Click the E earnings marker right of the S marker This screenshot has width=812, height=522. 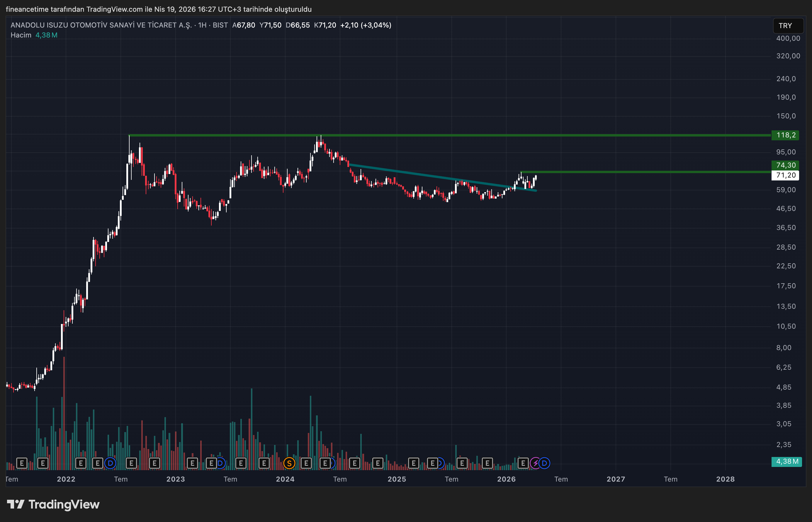[306, 463]
